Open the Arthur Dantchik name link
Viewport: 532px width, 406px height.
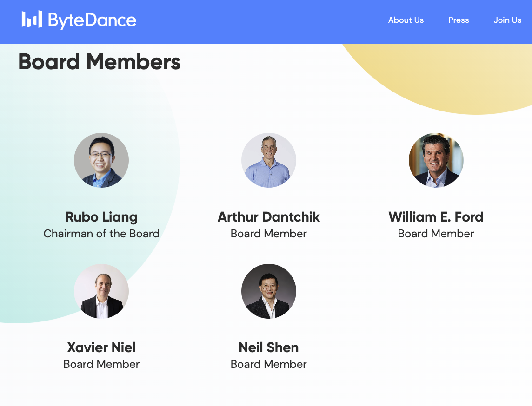tap(269, 217)
